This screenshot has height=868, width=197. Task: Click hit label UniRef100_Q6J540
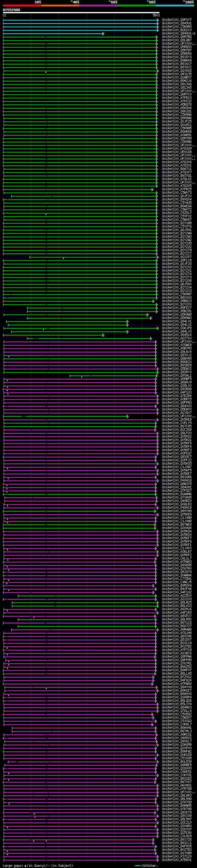coord(176,284)
